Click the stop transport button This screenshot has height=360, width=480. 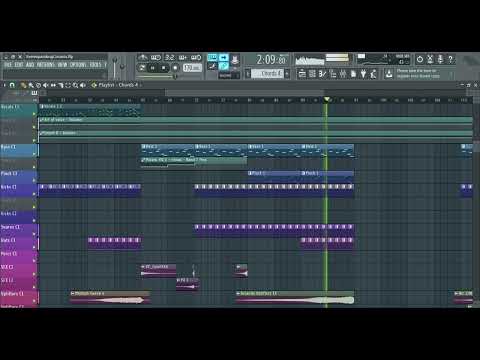164,68
